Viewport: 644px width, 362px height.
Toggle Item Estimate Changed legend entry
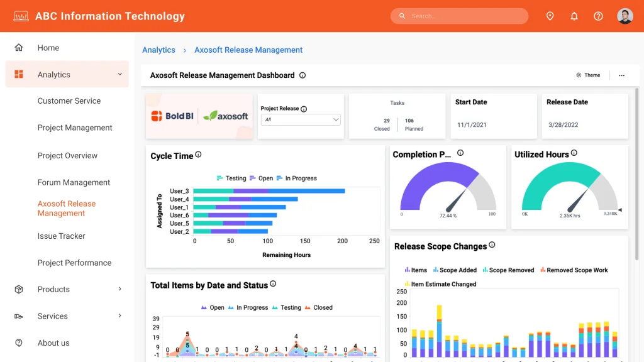440,284
